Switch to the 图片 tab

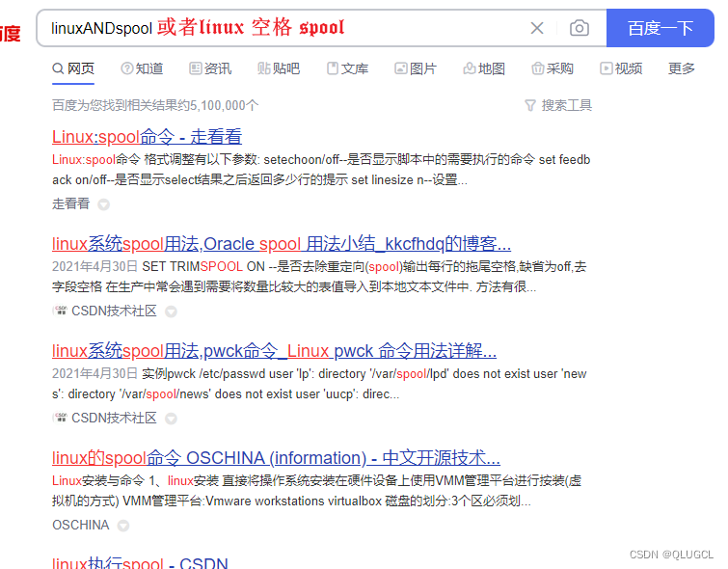pos(416,68)
